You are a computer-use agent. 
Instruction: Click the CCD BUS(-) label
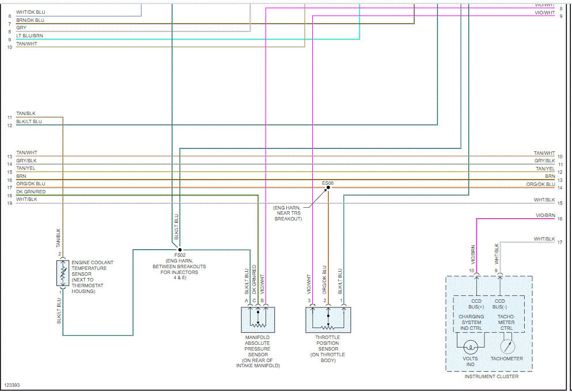500,304
